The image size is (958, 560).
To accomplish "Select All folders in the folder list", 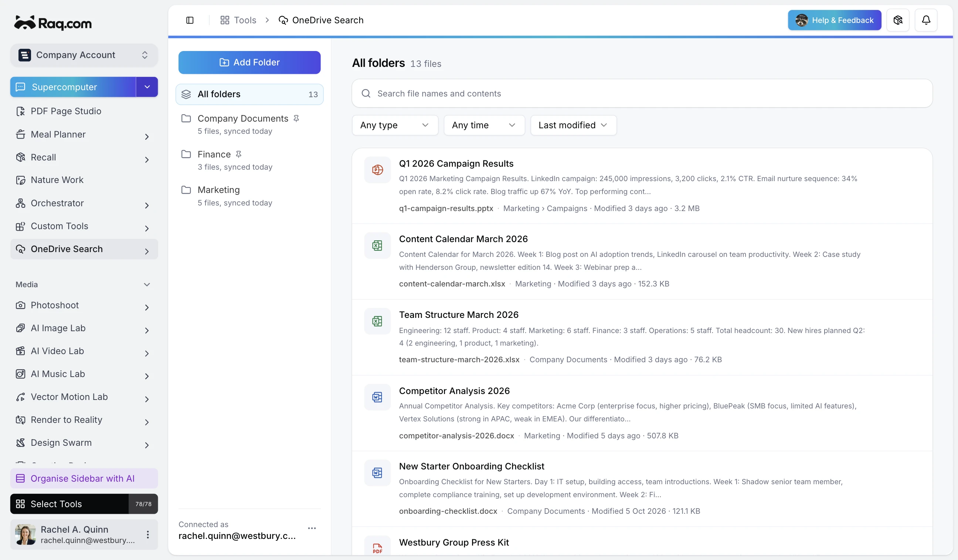I will pos(249,94).
